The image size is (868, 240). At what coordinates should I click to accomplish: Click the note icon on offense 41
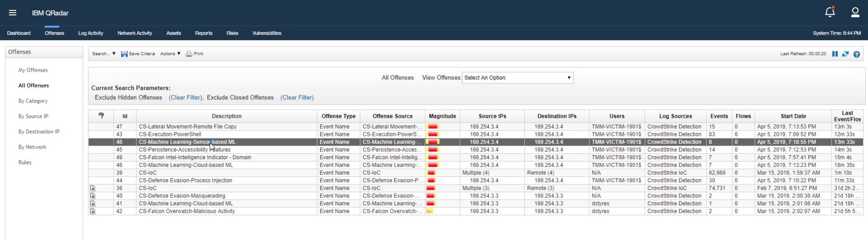pos(92,203)
